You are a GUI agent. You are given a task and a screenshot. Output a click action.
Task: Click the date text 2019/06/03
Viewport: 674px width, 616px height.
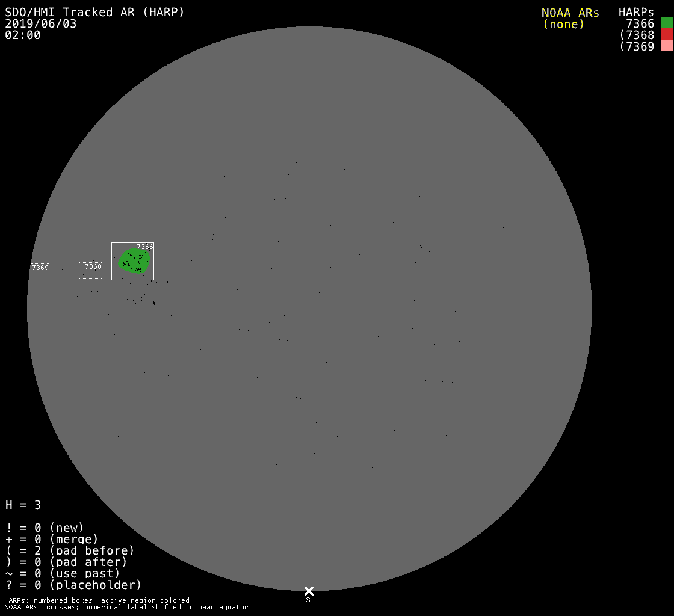click(x=41, y=24)
